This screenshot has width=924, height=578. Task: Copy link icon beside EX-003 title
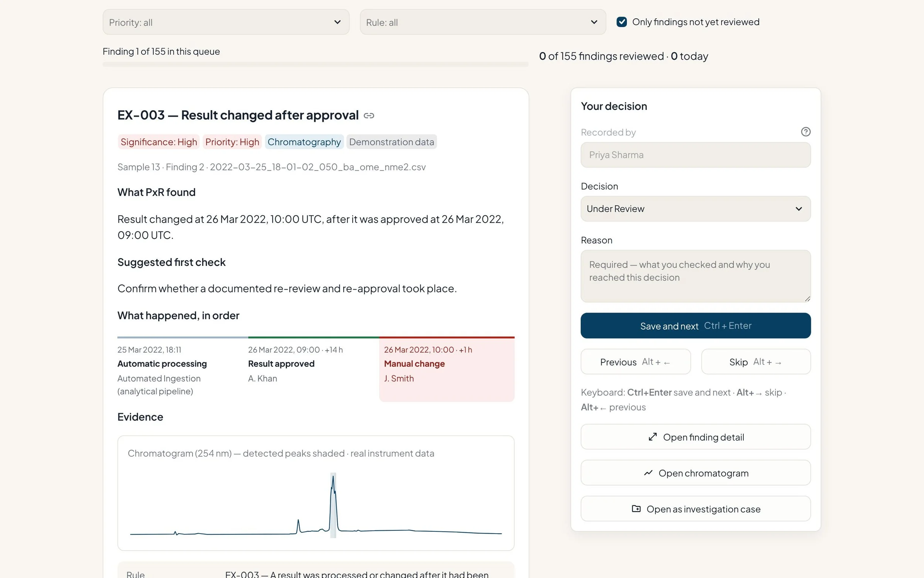pyautogui.click(x=368, y=115)
